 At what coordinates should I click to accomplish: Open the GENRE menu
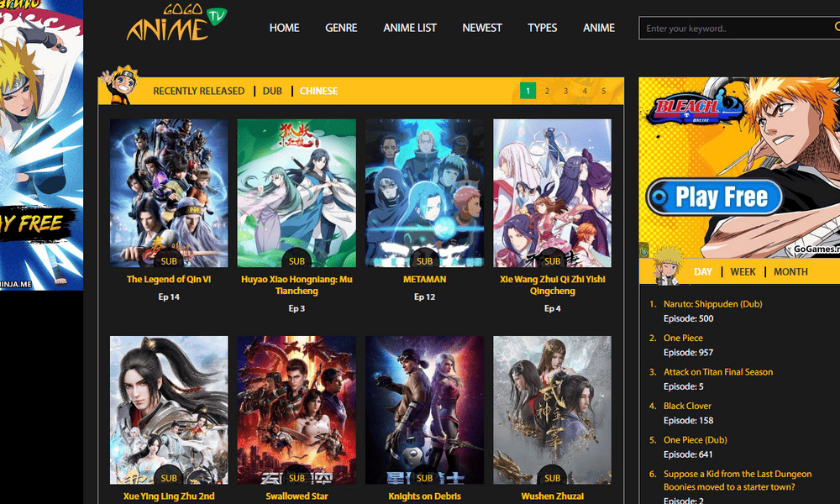tap(341, 28)
